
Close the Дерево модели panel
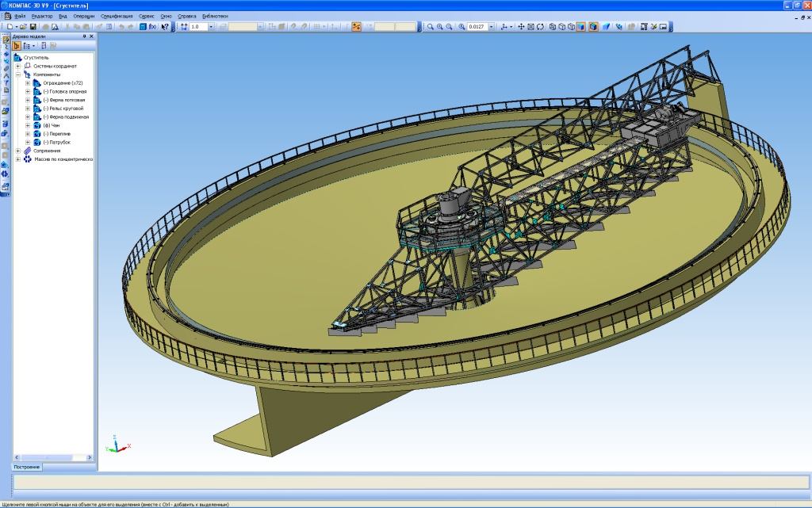pos(91,36)
